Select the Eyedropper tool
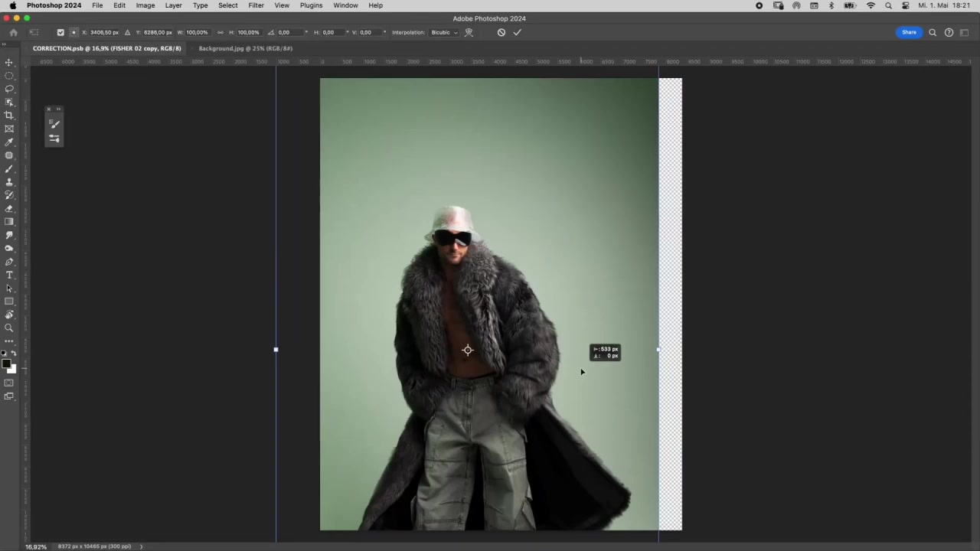Viewport: 980px width, 551px height. pos(9,142)
